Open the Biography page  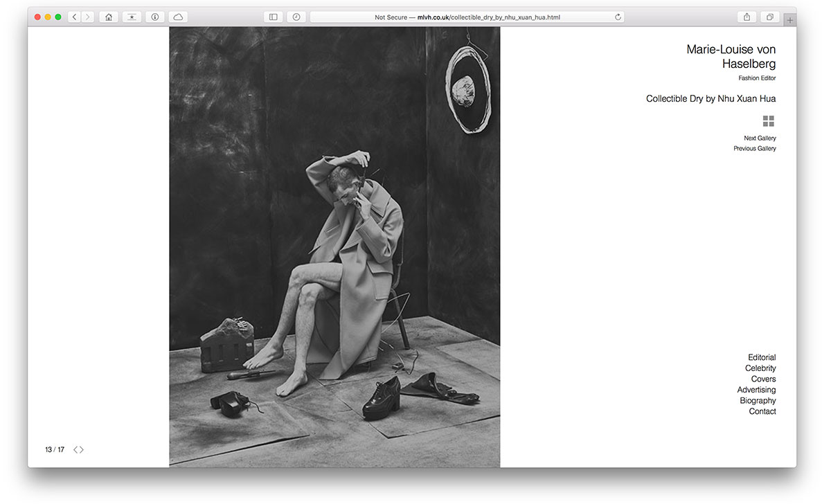pos(758,400)
